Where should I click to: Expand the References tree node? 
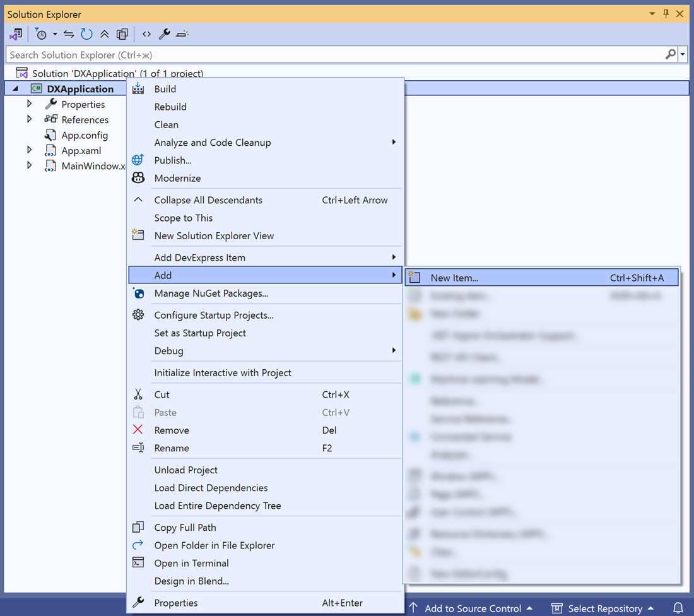pyautogui.click(x=29, y=119)
